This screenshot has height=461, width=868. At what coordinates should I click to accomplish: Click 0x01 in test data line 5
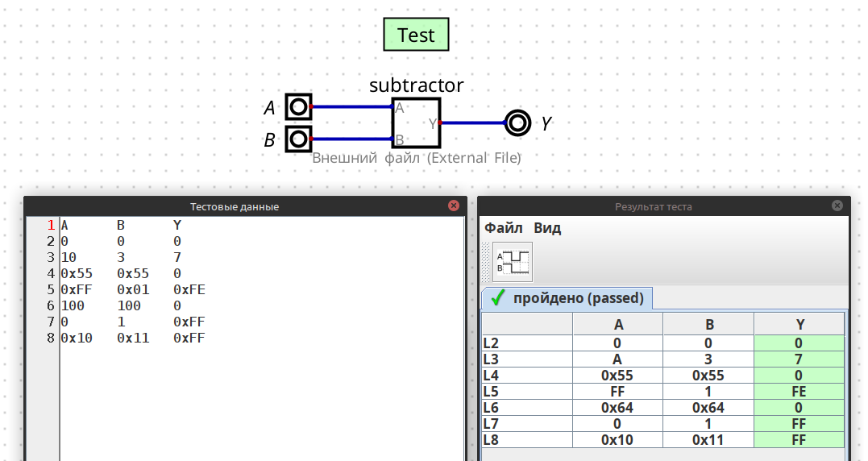click(133, 289)
